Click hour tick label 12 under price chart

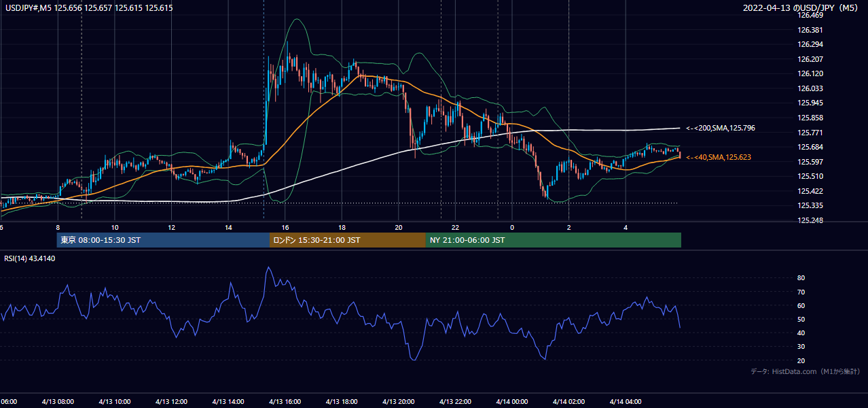171,227
